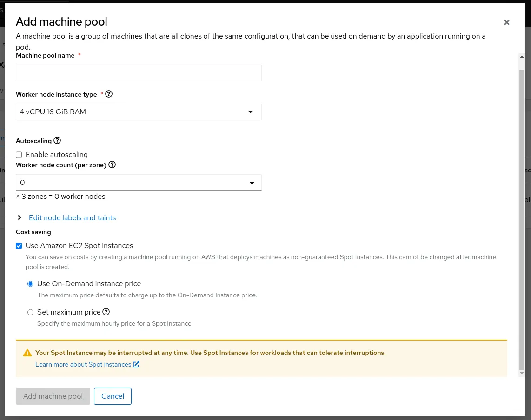Click the Add machine pool button
531x420 pixels.
pyautogui.click(x=53, y=396)
